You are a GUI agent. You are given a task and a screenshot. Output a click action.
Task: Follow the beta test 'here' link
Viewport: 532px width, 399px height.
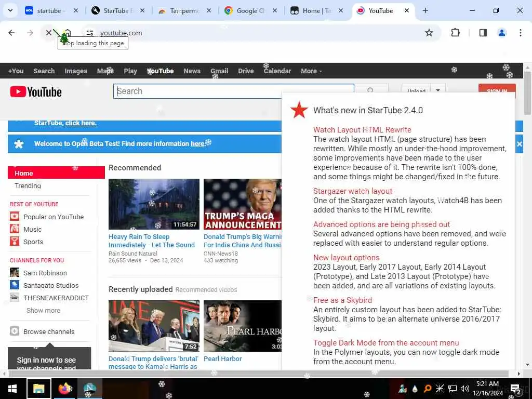click(197, 143)
